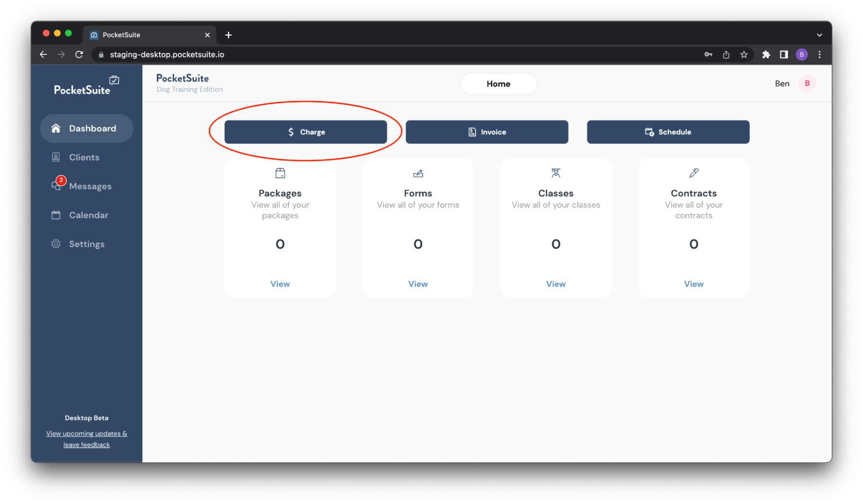Toggle the browser side panel icon
The image size is (863, 504).
click(x=784, y=54)
